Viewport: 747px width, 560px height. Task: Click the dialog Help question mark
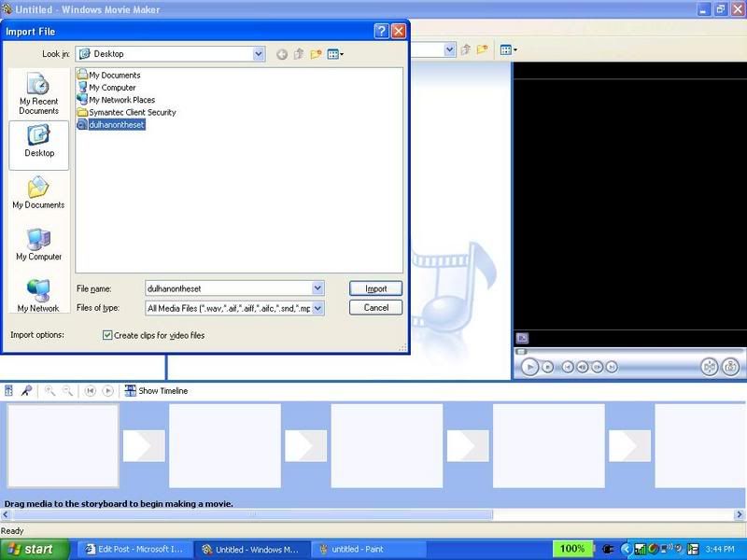(x=381, y=32)
